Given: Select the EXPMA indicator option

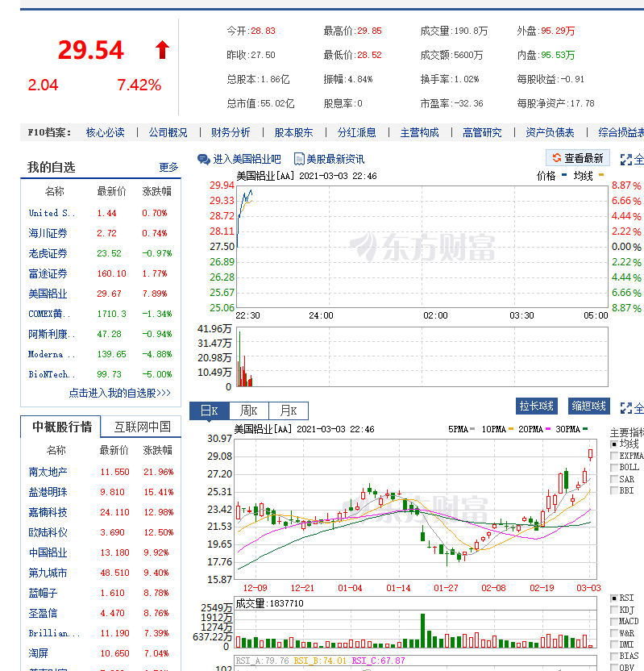Looking at the screenshot, I should pos(614,456).
